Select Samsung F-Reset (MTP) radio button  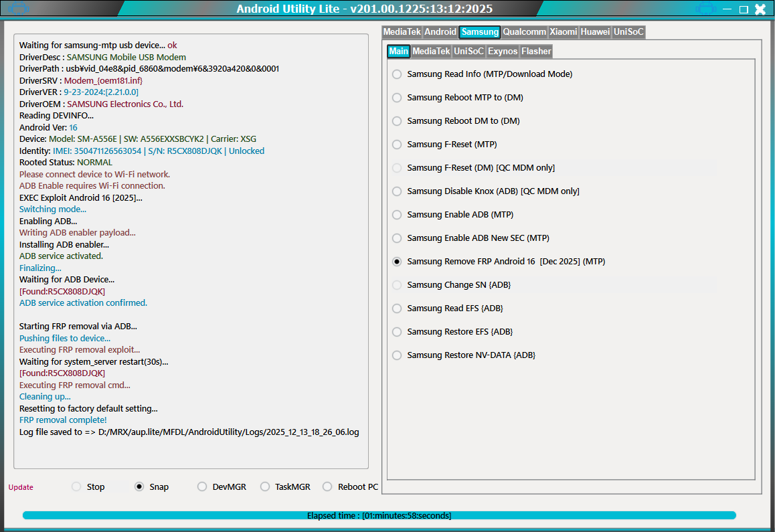pos(397,145)
